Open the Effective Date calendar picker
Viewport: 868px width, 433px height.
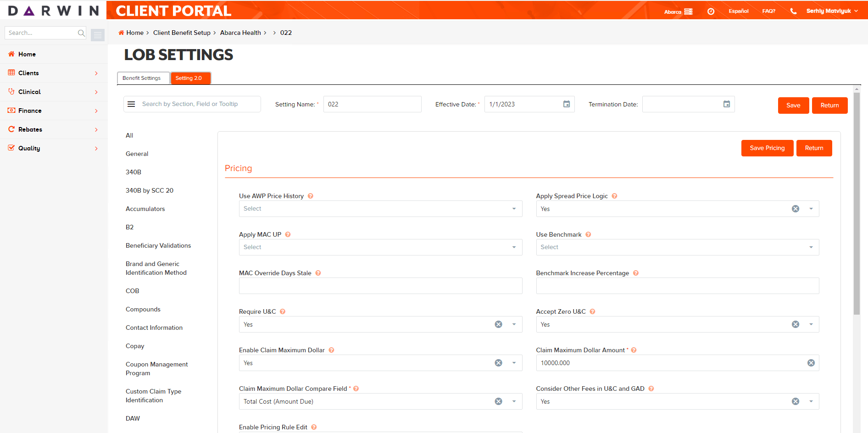point(567,104)
